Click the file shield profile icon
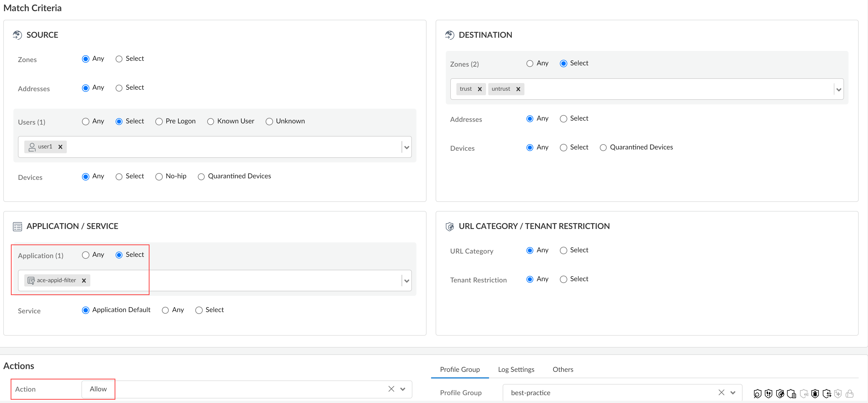 [x=792, y=394]
